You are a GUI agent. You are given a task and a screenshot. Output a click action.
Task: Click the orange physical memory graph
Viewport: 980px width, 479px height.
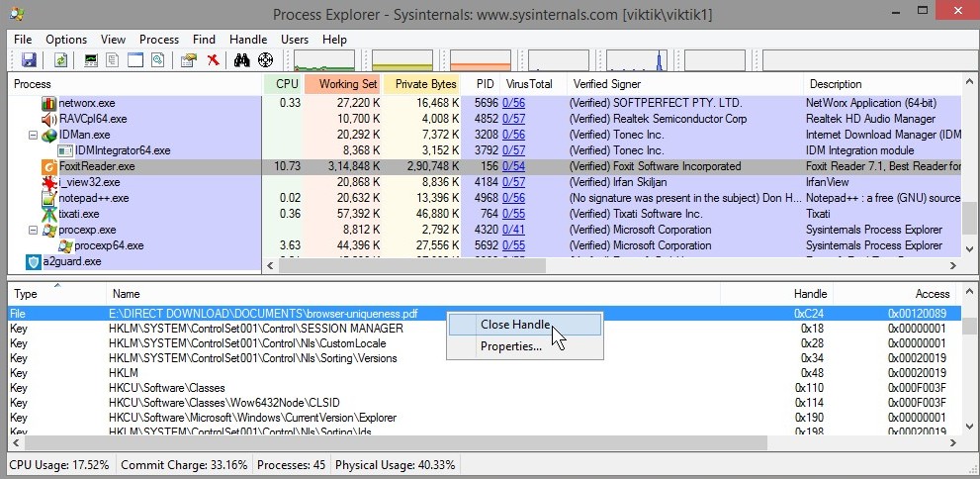click(x=481, y=60)
